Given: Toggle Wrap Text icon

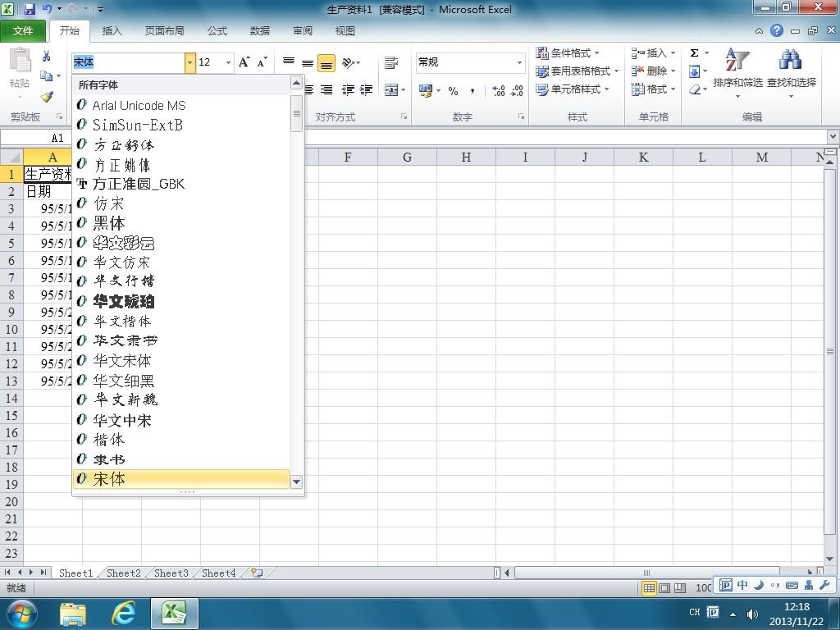Looking at the screenshot, I should (391, 62).
